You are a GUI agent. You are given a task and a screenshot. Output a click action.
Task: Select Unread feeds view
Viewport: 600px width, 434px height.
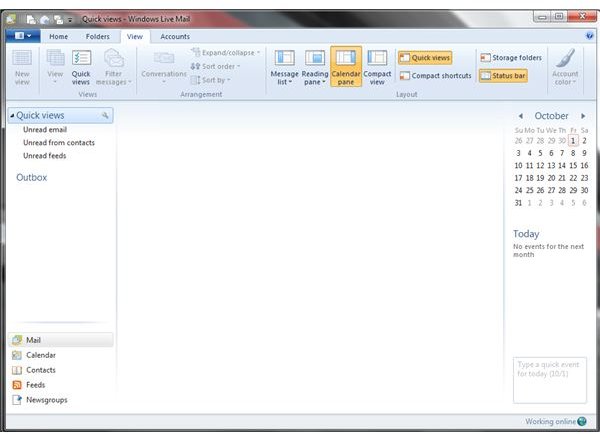coord(44,156)
